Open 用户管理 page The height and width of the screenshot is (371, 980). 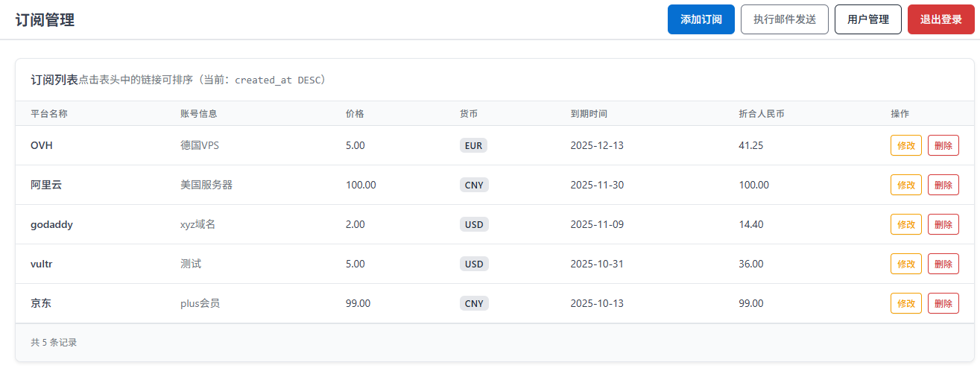coord(867,19)
